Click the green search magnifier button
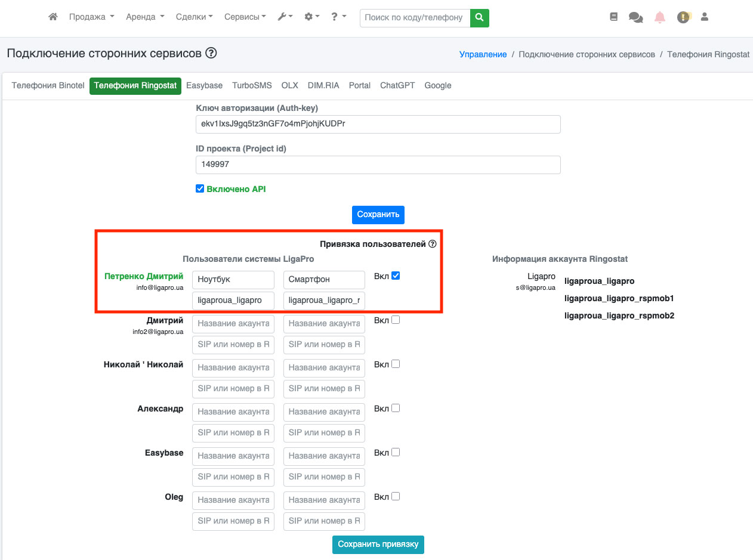753x560 pixels. [480, 18]
